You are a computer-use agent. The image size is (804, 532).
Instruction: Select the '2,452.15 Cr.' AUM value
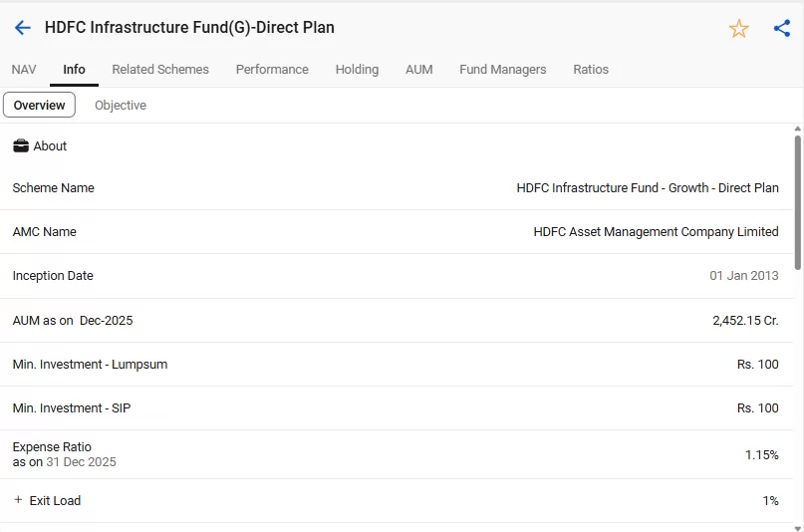745,321
